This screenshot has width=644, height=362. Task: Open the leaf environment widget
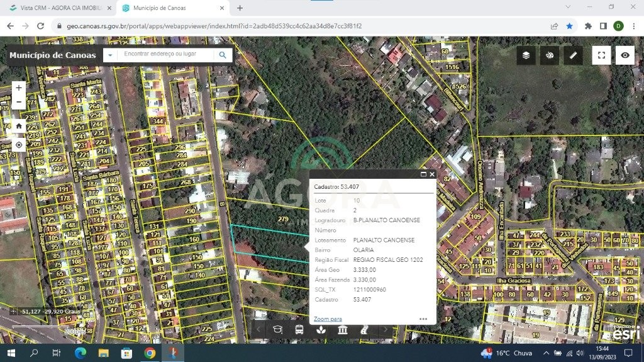click(321, 330)
